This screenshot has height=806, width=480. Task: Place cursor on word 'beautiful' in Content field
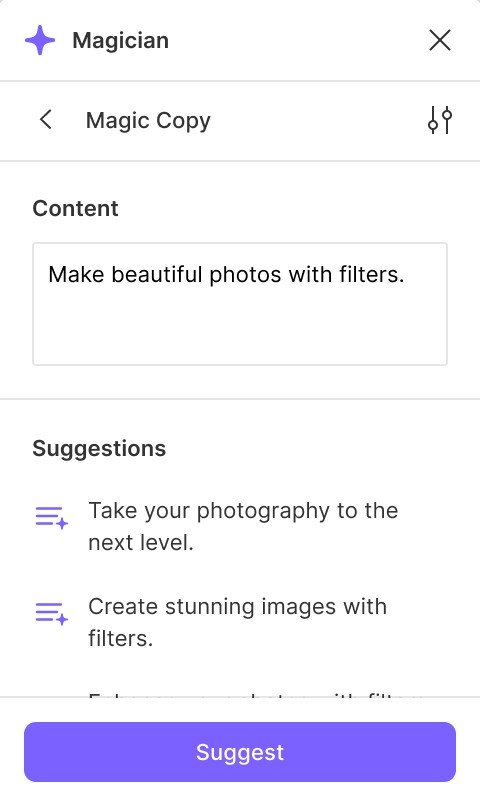(157, 274)
